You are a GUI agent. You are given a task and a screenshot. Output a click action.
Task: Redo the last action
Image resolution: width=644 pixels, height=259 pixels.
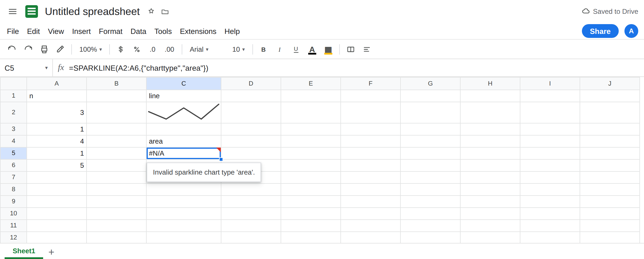coord(28,49)
